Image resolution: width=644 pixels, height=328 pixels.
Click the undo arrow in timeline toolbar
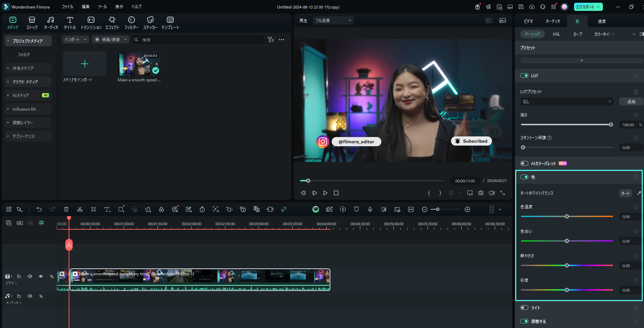point(39,209)
